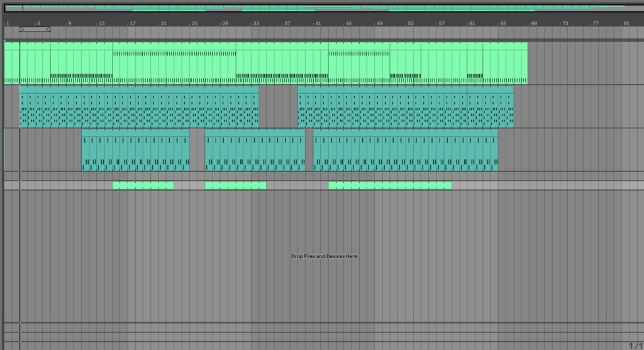Select first-track clip starting at bar 31

[x=282, y=63]
